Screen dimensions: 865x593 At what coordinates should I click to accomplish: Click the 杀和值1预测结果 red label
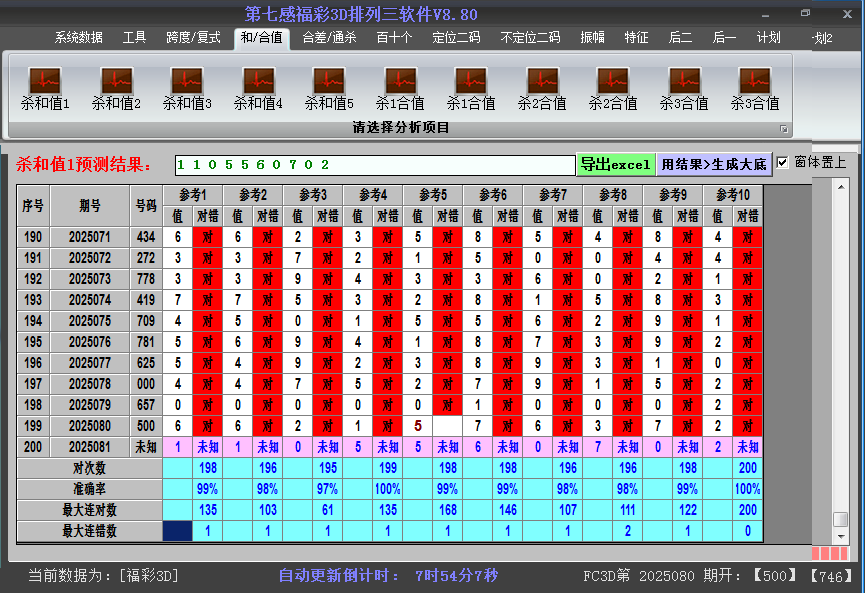(83, 164)
